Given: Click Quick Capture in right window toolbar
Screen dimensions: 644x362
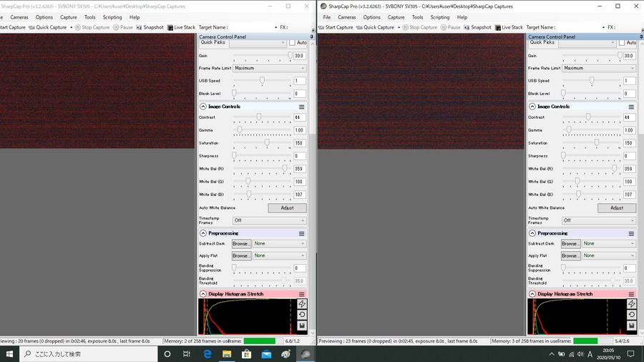Looking at the screenshot, I should tap(375, 27).
